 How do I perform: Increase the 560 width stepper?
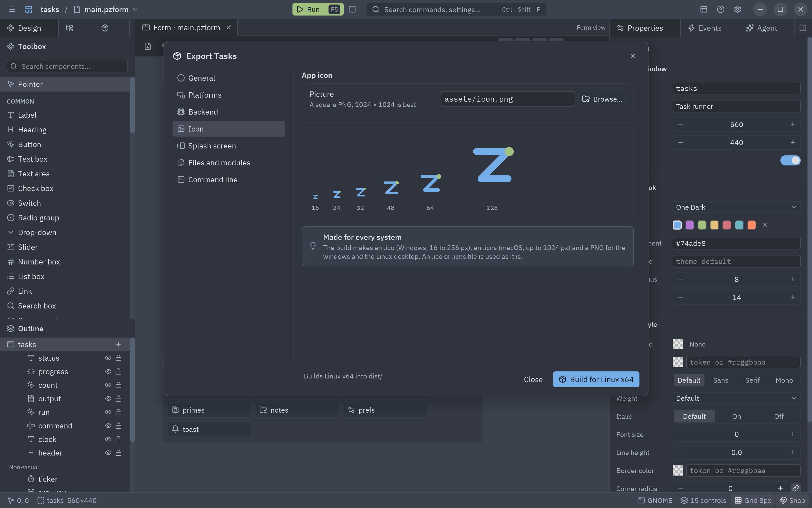(x=793, y=124)
